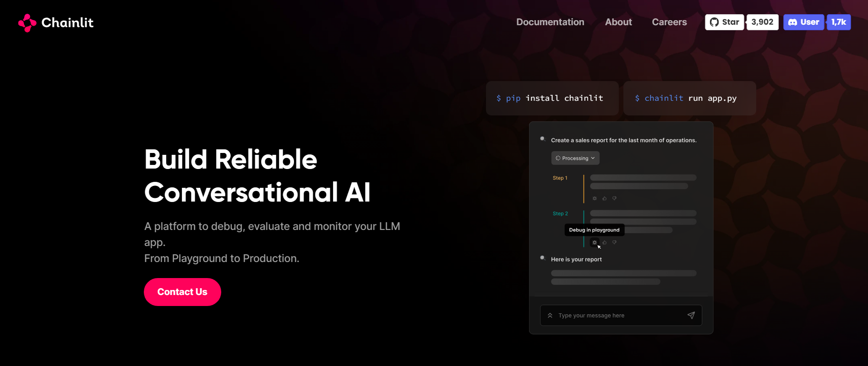Click the GitHub Star button
This screenshot has height=366, width=868.
coord(724,22)
